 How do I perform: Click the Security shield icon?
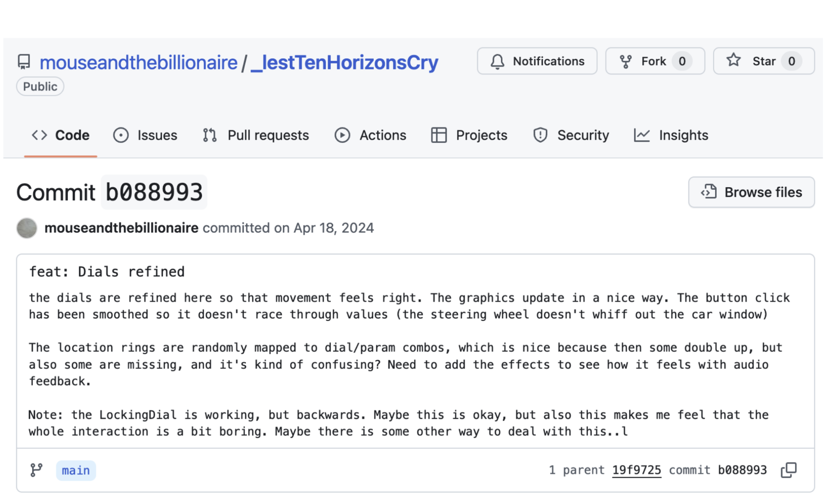point(540,135)
